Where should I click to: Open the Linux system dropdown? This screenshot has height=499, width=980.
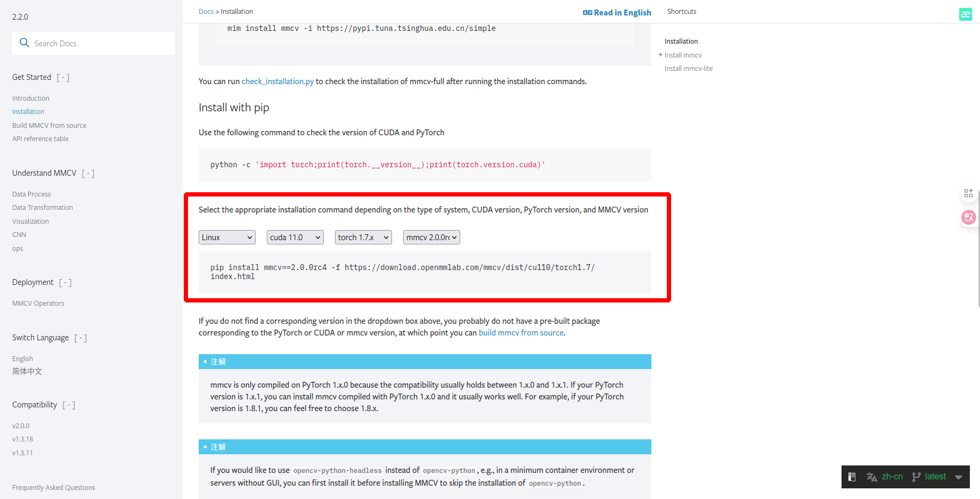(227, 238)
